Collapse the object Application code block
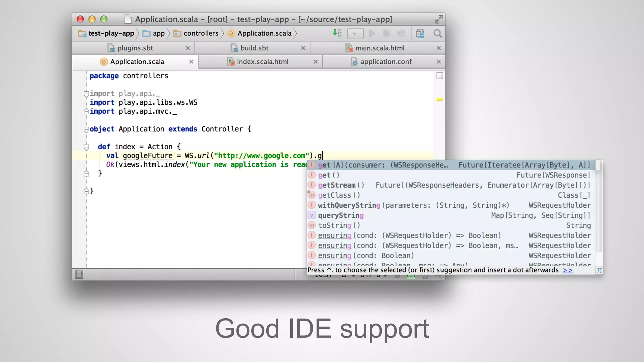 pos(86,129)
